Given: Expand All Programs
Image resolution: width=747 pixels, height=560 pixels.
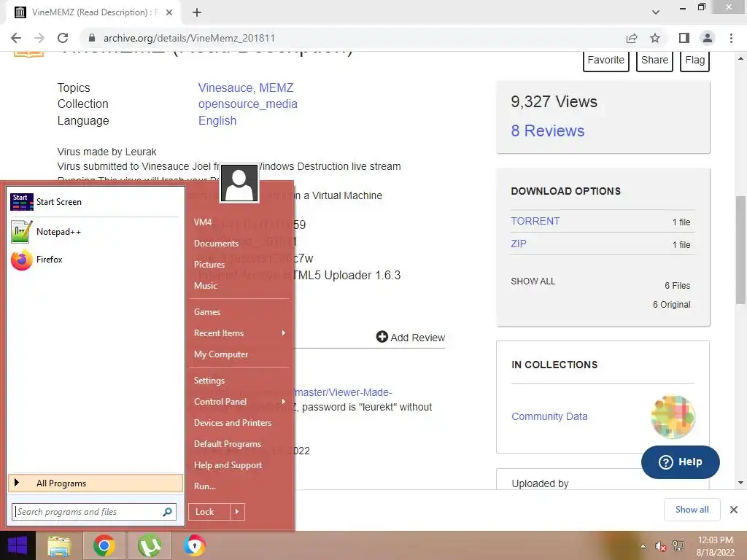Looking at the screenshot, I should [x=96, y=483].
